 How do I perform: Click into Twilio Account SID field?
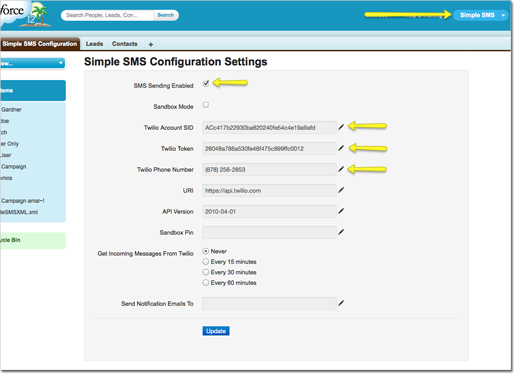click(269, 127)
